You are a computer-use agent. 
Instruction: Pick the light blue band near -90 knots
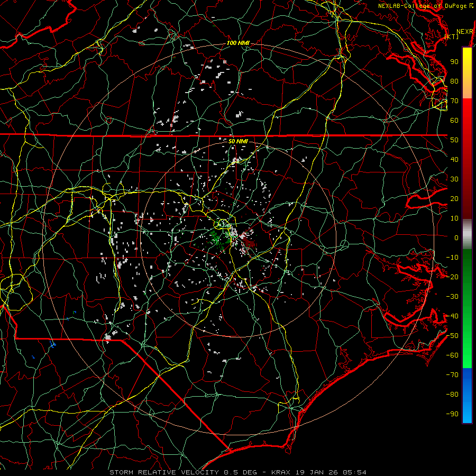467,413
